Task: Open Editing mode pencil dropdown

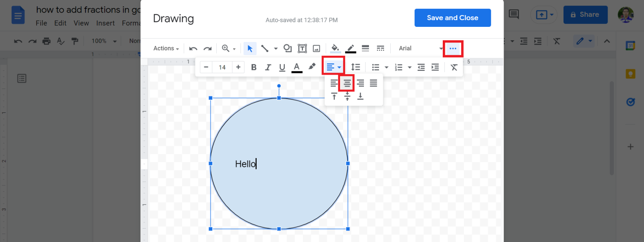Action: [584, 41]
